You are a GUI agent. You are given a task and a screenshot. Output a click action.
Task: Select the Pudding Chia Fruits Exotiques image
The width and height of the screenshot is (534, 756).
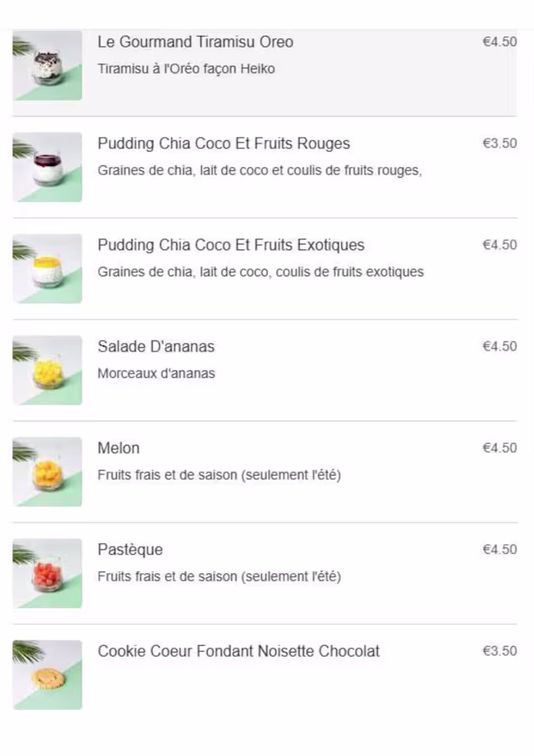(x=48, y=269)
